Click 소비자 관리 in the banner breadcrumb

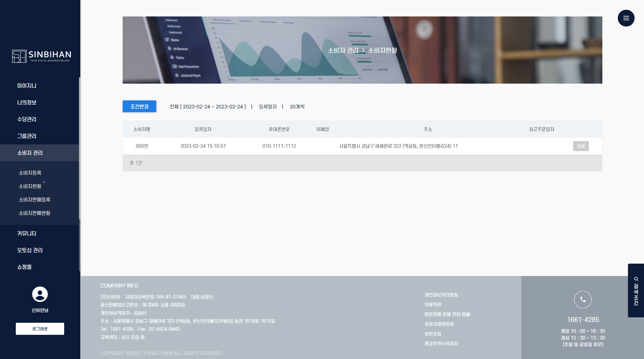(343, 50)
